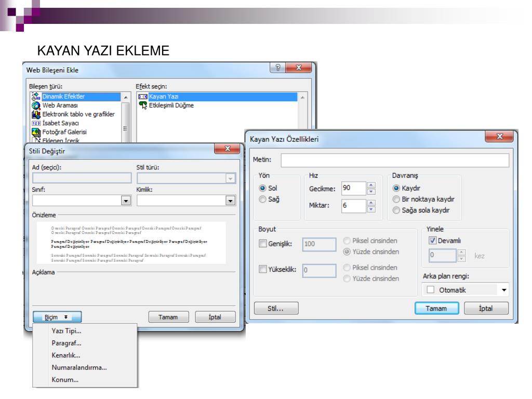Enable the Yükseklik checkbox
532x399 pixels.
coord(262,270)
